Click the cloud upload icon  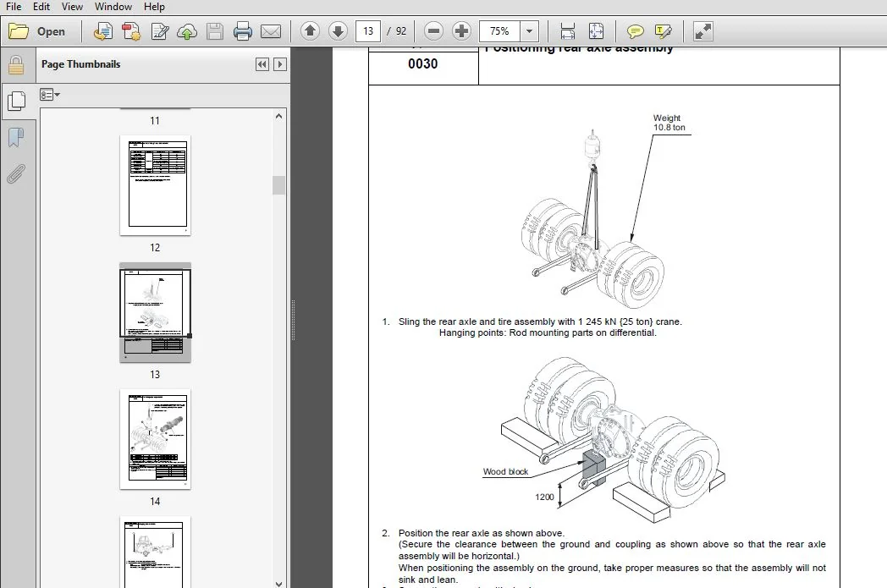pos(187,31)
